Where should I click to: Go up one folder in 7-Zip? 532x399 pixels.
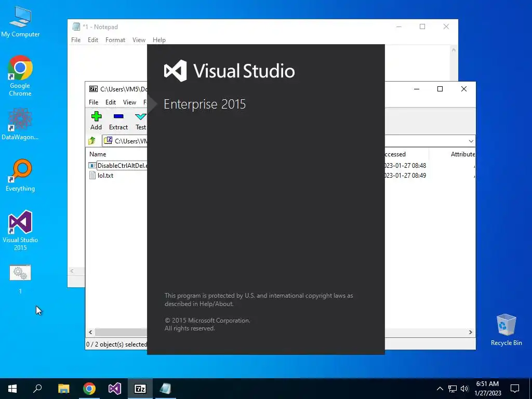tap(92, 141)
